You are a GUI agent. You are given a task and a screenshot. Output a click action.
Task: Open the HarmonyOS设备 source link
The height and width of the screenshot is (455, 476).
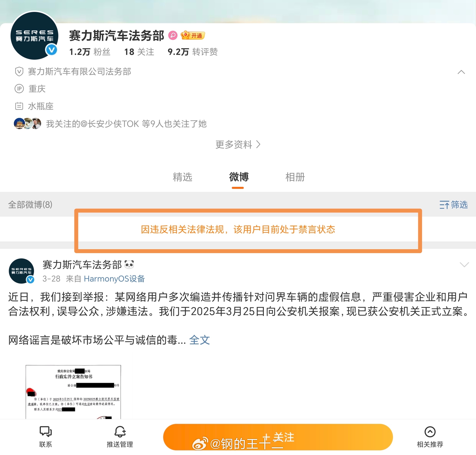click(114, 279)
